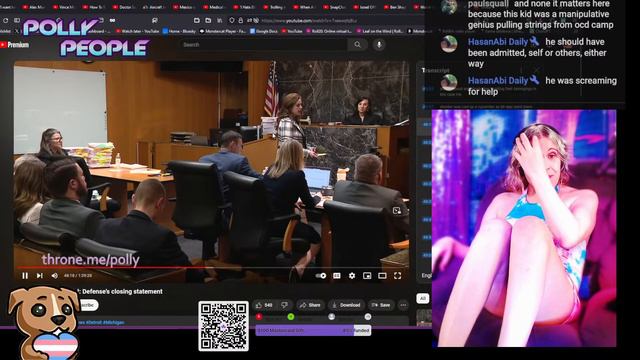Screen dimensions: 640x360
Task: Open the player settings gear
Action: [x=352, y=276]
